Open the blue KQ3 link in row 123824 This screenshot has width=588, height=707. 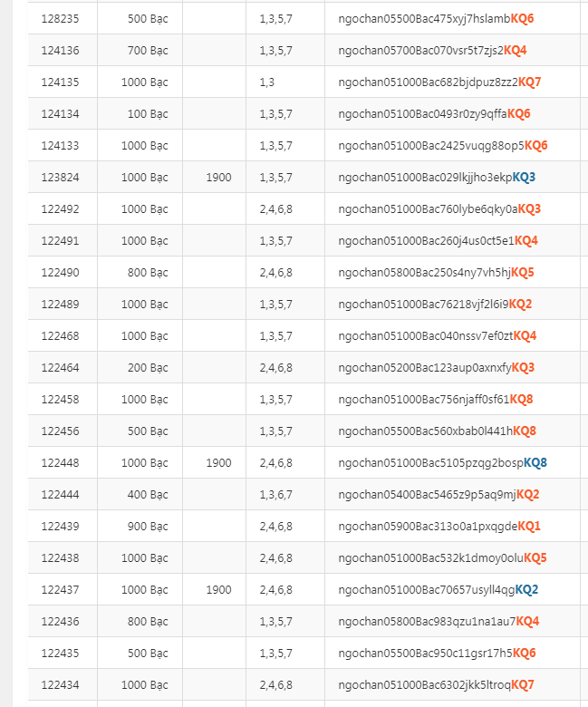[524, 177]
